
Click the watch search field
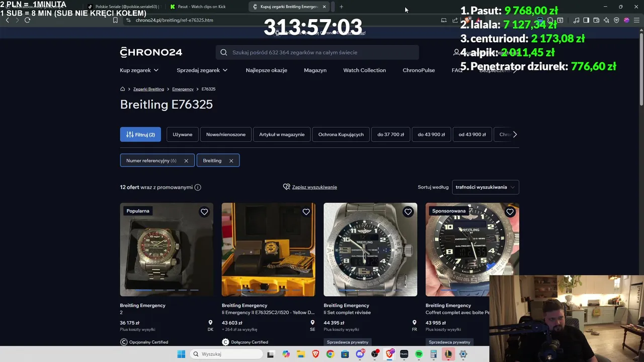(x=317, y=52)
